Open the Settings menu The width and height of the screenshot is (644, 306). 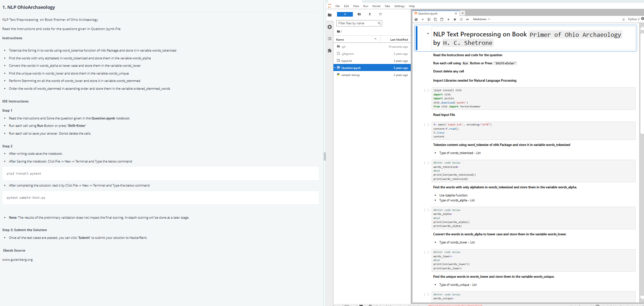click(x=399, y=6)
